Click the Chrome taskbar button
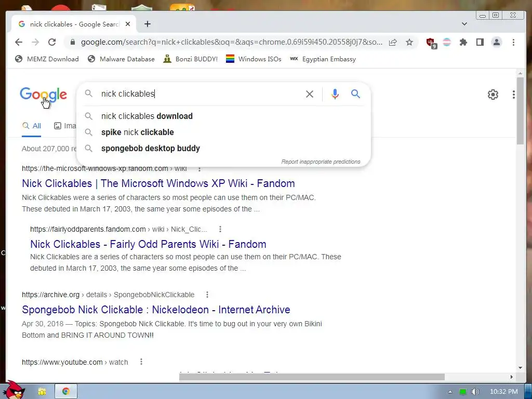 click(66, 391)
